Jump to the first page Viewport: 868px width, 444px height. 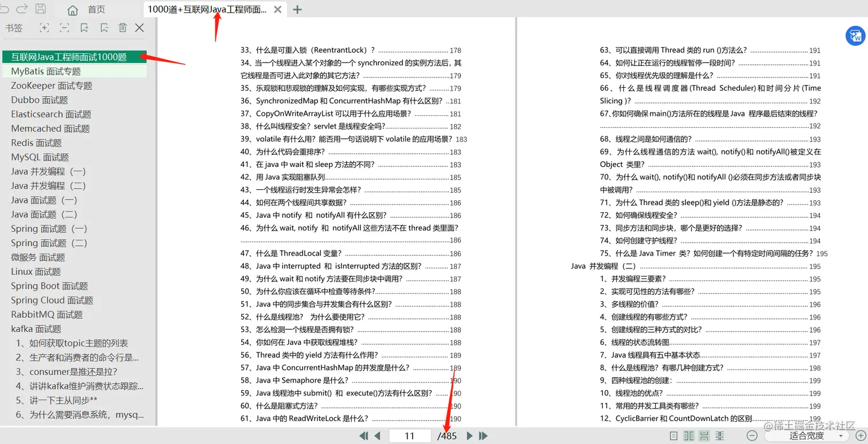point(363,436)
